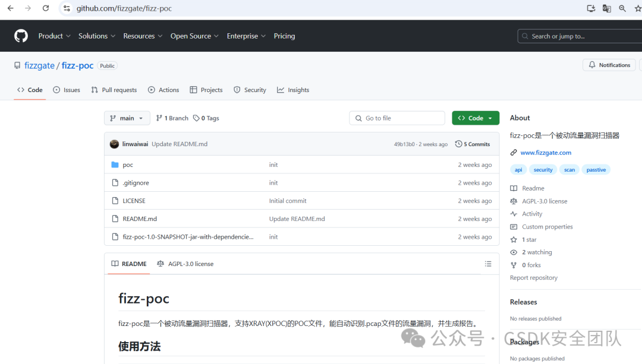Open site information icon in address bar
The image size is (642, 364).
(x=67, y=8)
